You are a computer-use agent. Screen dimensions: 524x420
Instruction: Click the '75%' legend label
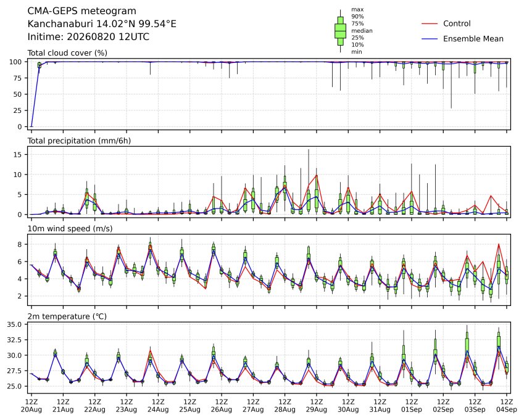point(357,23)
